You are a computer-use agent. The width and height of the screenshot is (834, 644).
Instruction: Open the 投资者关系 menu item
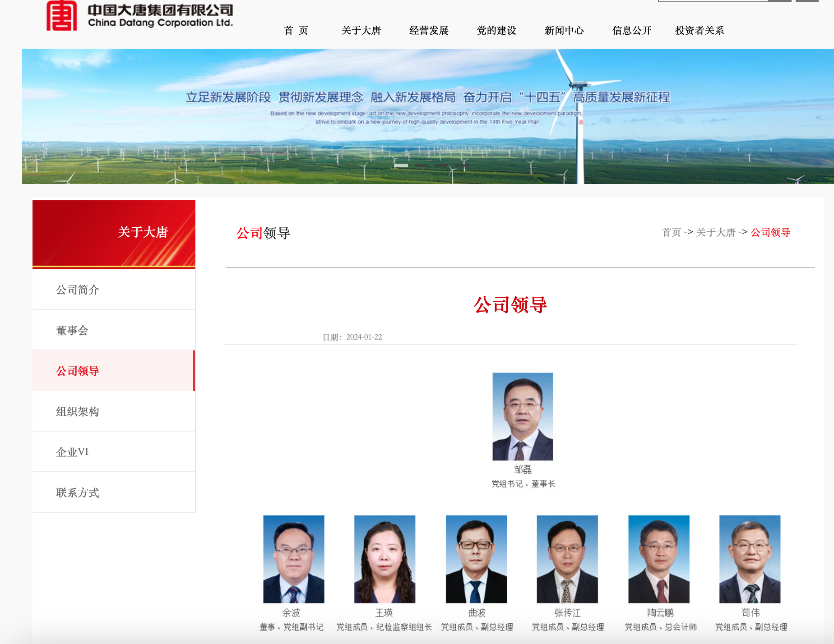[699, 30]
